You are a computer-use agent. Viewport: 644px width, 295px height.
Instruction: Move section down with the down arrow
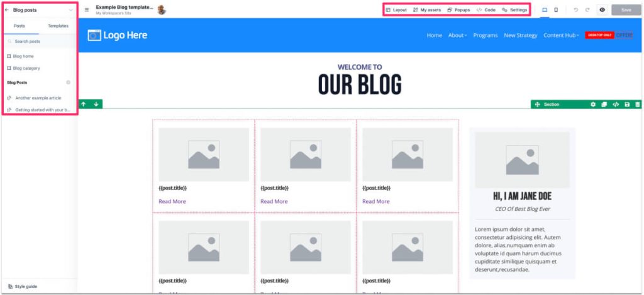coord(96,104)
